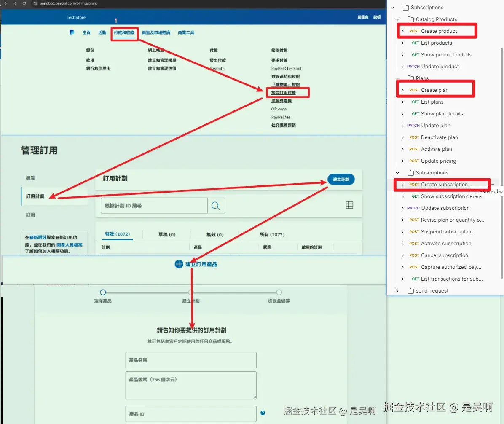Expand the List products request chevron
Image resolution: width=504 pixels, height=424 pixels.
point(402,43)
